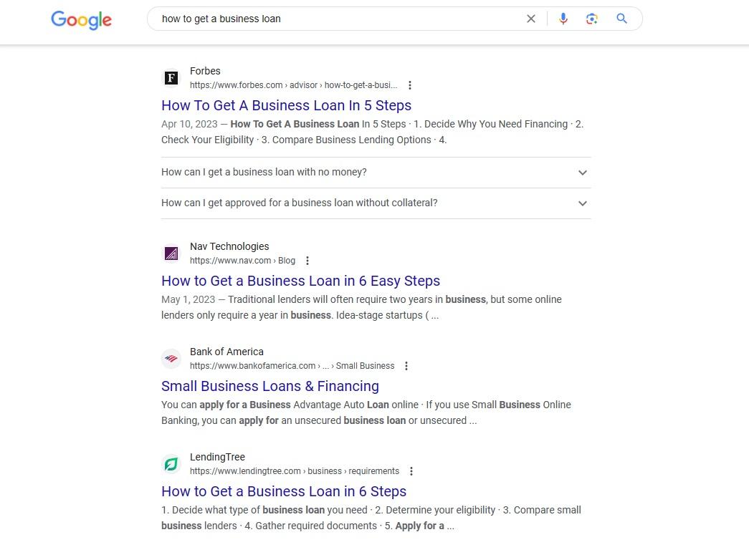The height and width of the screenshot is (560, 749).
Task: Open the Nav article 'How to Get a Business Loan in 6 Easy Steps'
Action: pos(300,281)
